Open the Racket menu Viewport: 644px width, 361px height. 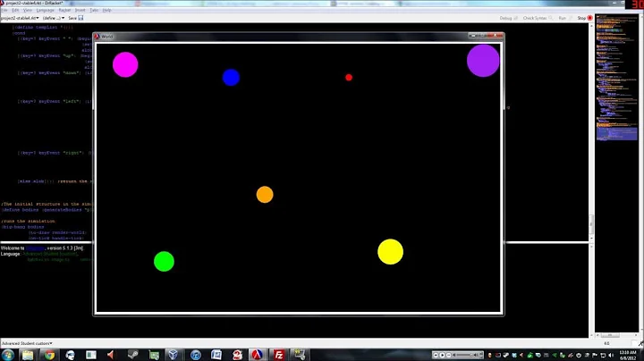[x=64, y=10]
